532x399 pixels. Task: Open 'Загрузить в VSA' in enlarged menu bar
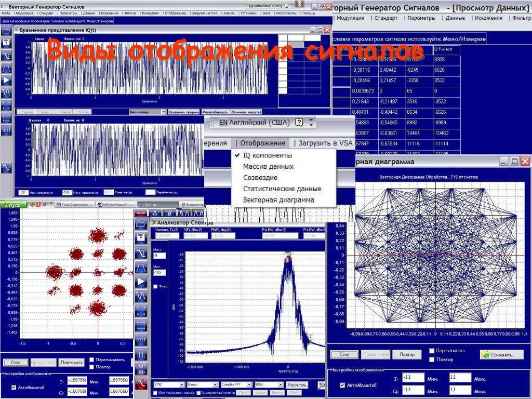[x=325, y=143]
